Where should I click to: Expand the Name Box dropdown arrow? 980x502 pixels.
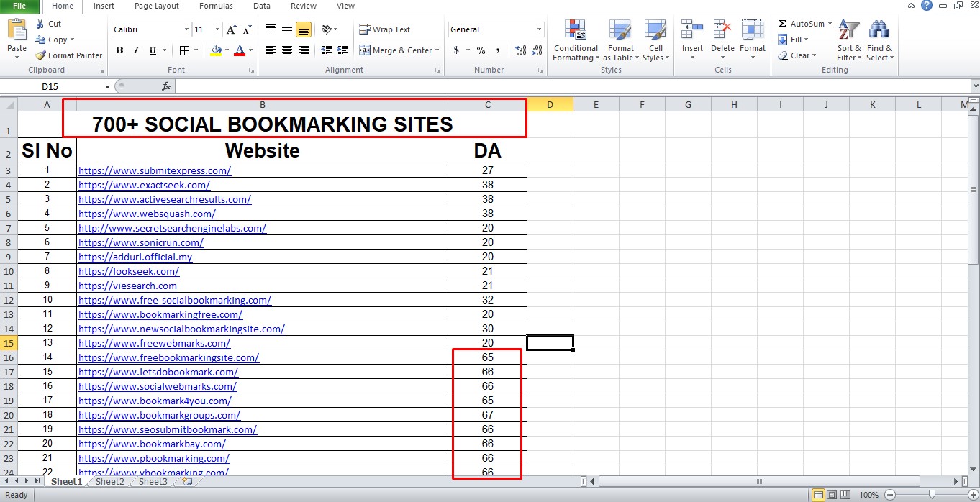pos(108,86)
